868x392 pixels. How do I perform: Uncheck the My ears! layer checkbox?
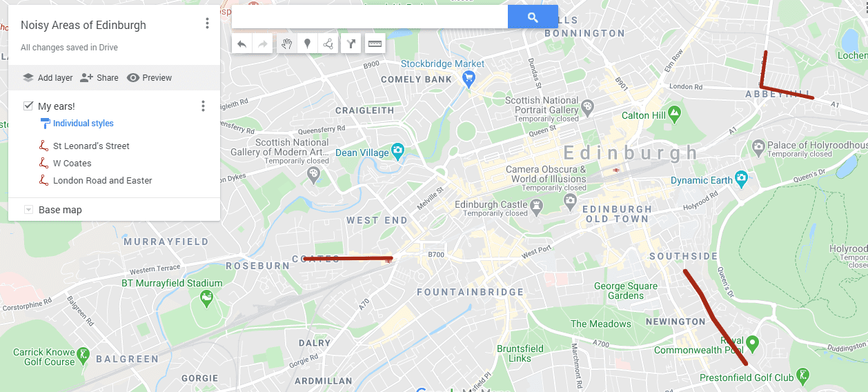(x=28, y=106)
